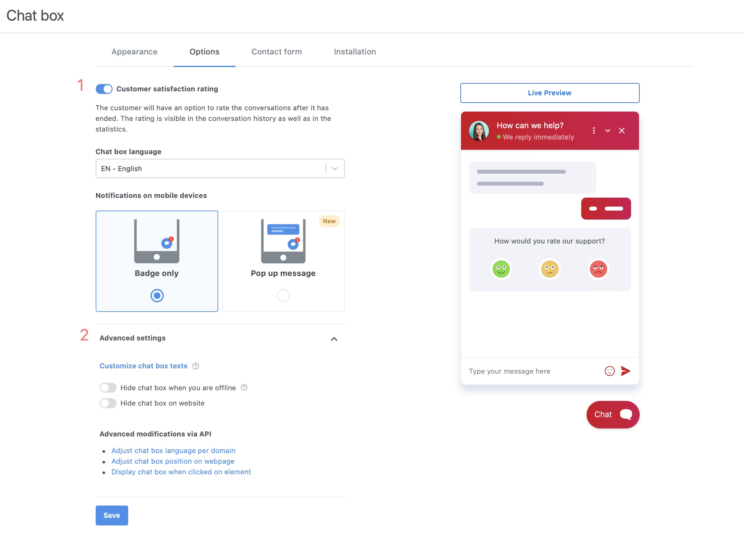Click the Save button
Viewport: 744px width, 560px height.
click(111, 515)
